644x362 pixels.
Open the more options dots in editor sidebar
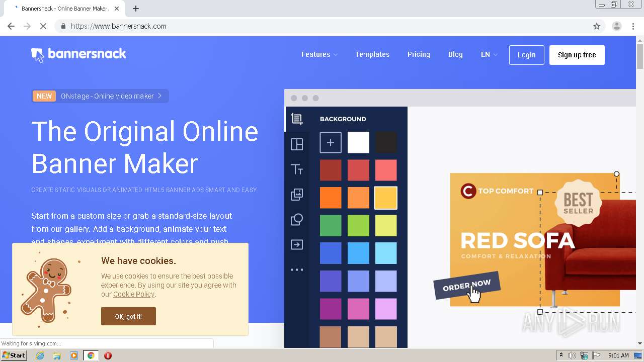[x=297, y=269]
